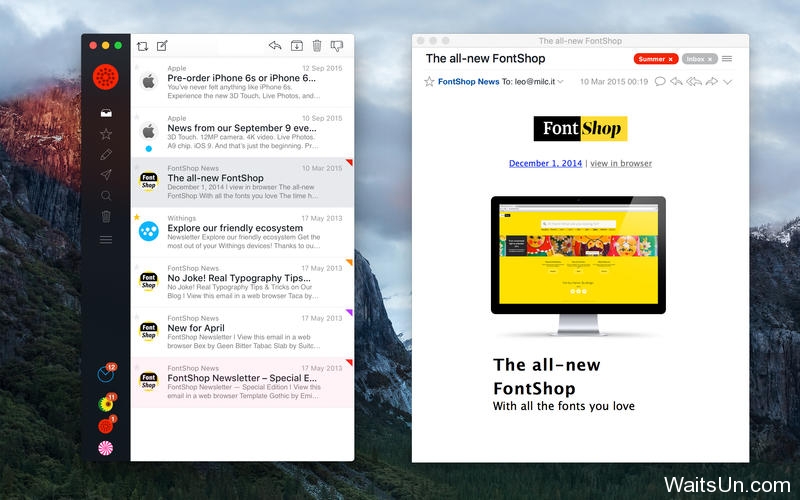Open Sent mail via paper plane icon
Image resolution: width=800 pixels, height=500 pixels.
106,175
